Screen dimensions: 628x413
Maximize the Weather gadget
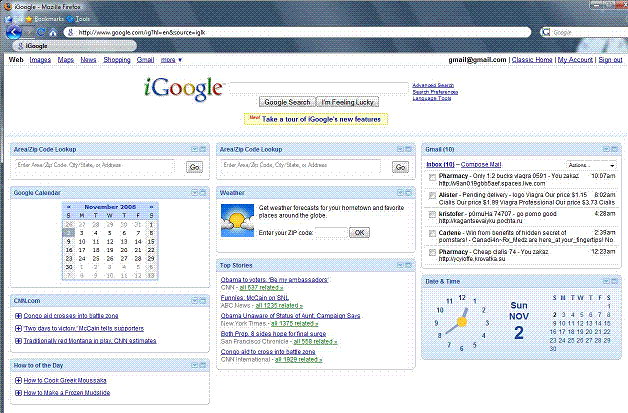point(409,193)
